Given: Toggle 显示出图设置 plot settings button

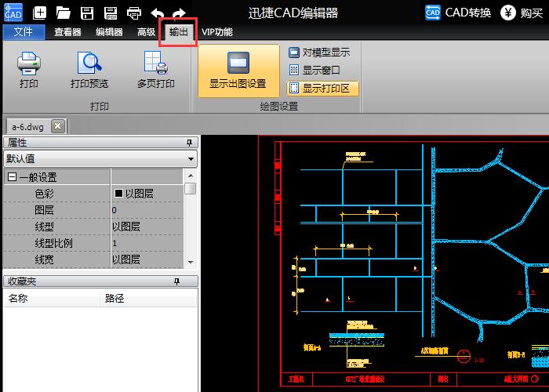Looking at the screenshot, I should [238, 71].
